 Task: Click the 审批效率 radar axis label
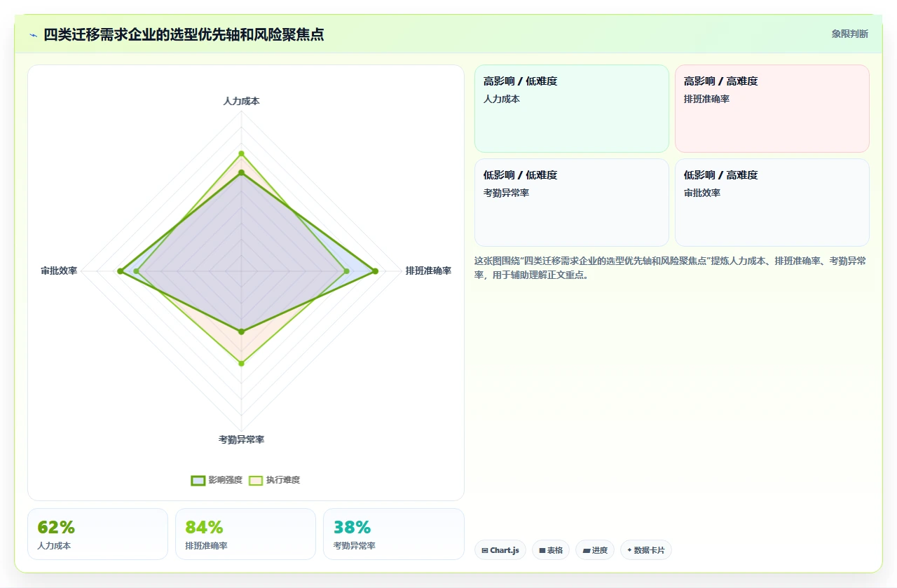click(x=59, y=271)
